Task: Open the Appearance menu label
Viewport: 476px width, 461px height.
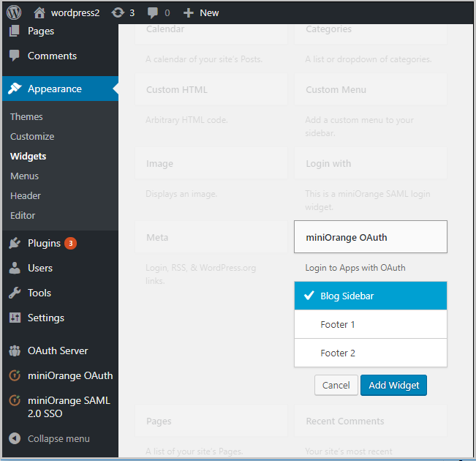Action: coord(55,89)
